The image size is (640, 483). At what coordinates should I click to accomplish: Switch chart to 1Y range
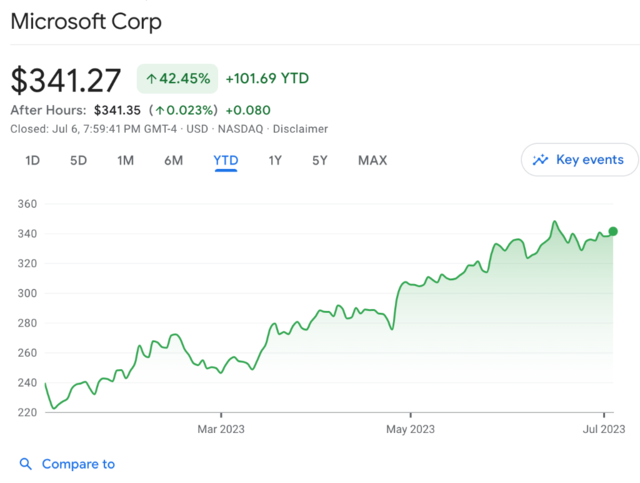[x=275, y=160]
